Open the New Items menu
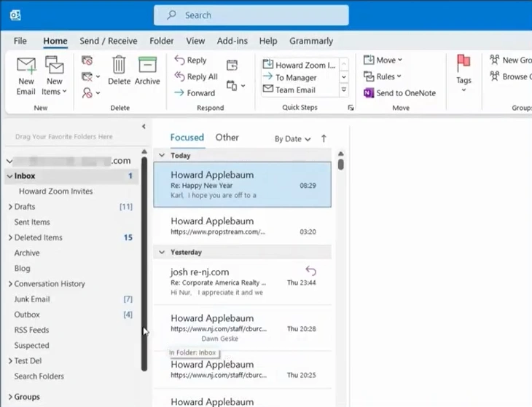Viewport: 532px width, 407px height. click(54, 76)
